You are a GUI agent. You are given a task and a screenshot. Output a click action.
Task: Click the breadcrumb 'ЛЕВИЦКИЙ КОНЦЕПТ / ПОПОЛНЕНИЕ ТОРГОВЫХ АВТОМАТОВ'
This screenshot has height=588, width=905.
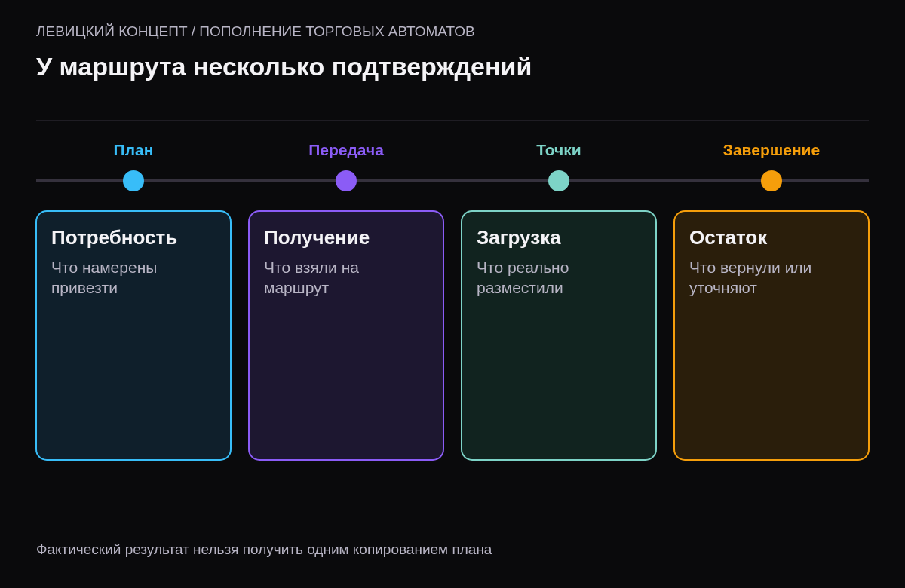click(256, 32)
